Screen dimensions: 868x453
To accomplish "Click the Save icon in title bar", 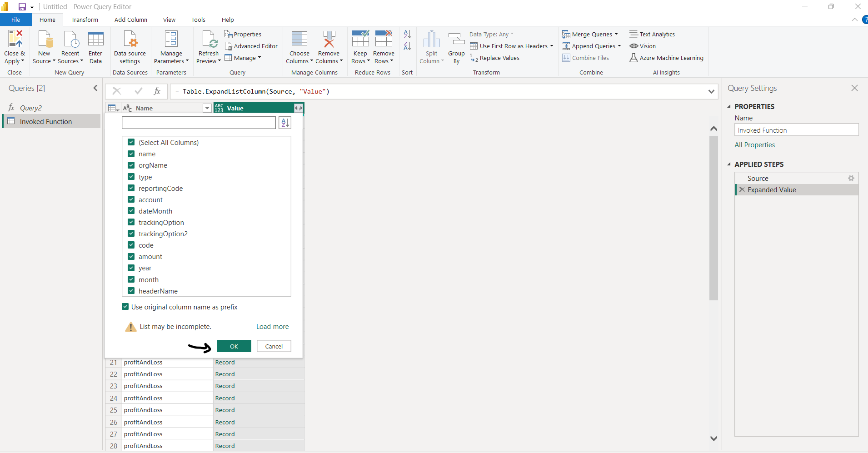I will pyautogui.click(x=22, y=7).
